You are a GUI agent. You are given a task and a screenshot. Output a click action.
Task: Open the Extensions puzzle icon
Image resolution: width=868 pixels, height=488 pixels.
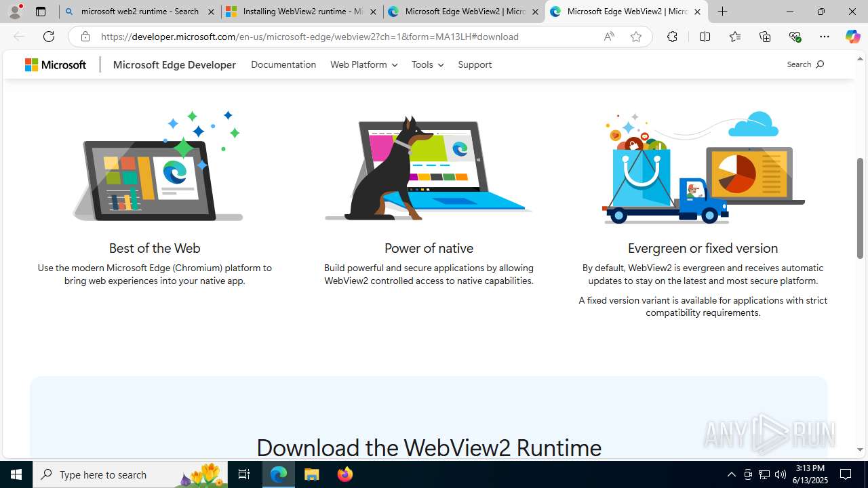point(672,37)
